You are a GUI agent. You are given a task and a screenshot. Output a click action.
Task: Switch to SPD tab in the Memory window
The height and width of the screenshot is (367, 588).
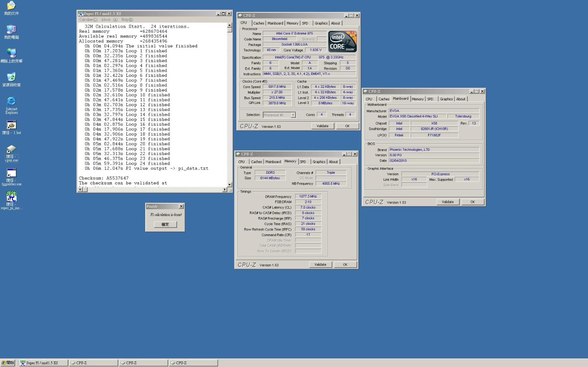tap(303, 162)
